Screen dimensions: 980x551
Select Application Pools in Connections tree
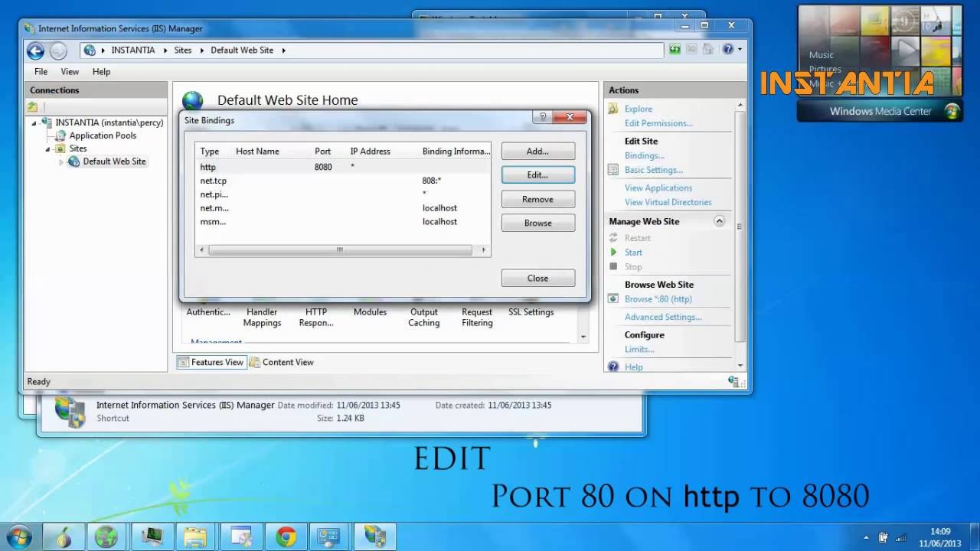pyautogui.click(x=103, y=135)
